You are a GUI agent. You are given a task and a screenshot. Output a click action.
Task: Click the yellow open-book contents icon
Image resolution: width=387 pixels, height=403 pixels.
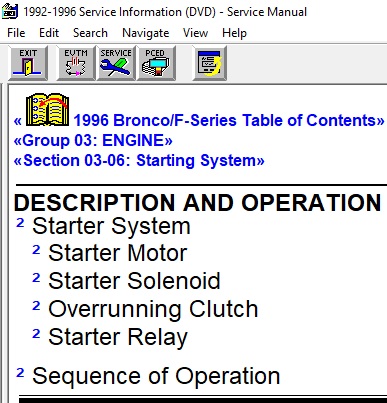click(x=47, y=110)
